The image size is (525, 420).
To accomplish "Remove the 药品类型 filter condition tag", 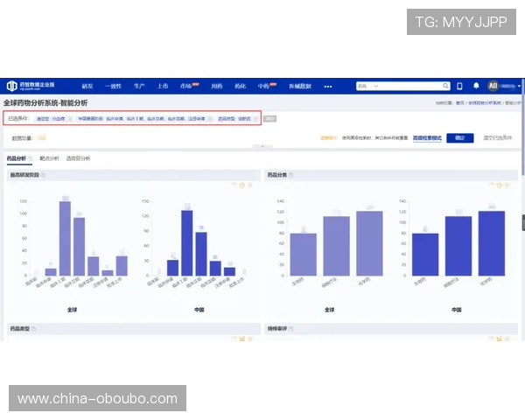I will pyautogui.click(x=255, y=119).
